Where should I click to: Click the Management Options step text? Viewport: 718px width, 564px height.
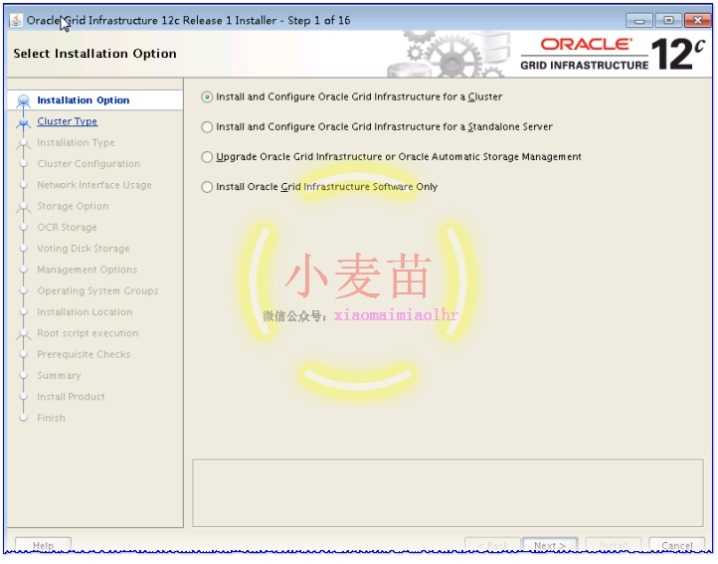(87, 270)
